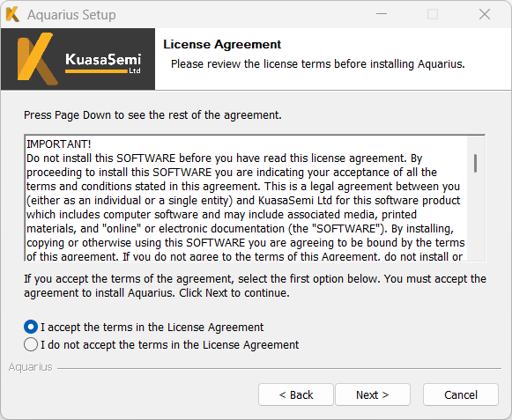
Task: Click the 'Aquarius' branding label at bottom
Action: point(30,367)
